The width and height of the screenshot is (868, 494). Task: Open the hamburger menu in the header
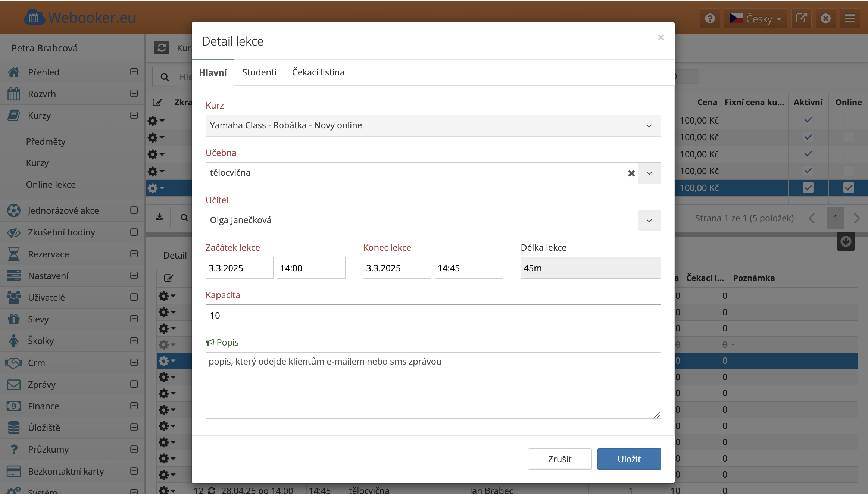[850, 18]
